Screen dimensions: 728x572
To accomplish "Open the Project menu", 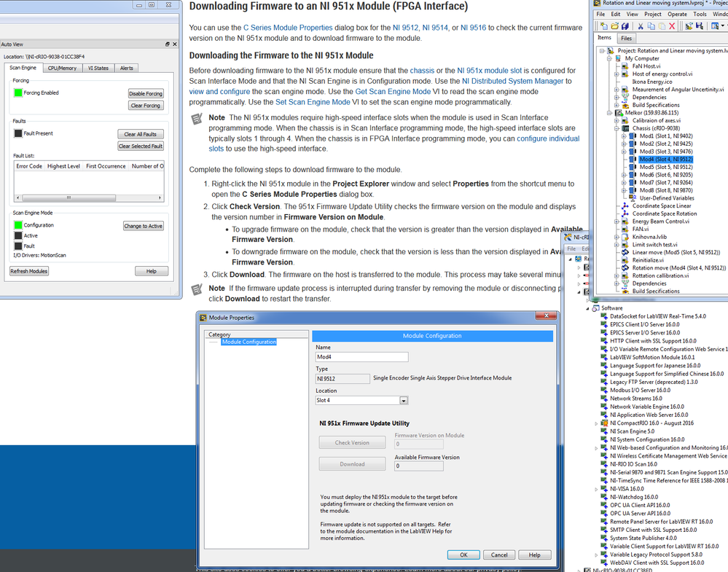I will click(x=653, y=15).
